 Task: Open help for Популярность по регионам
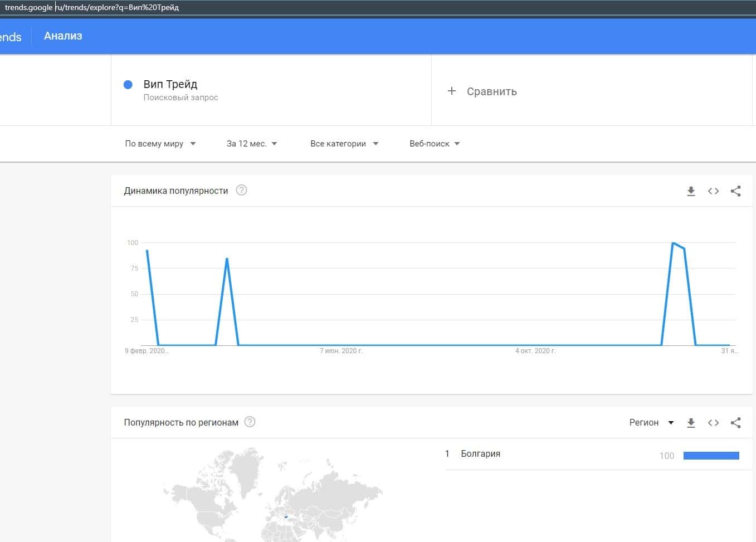tap(250, 422)
